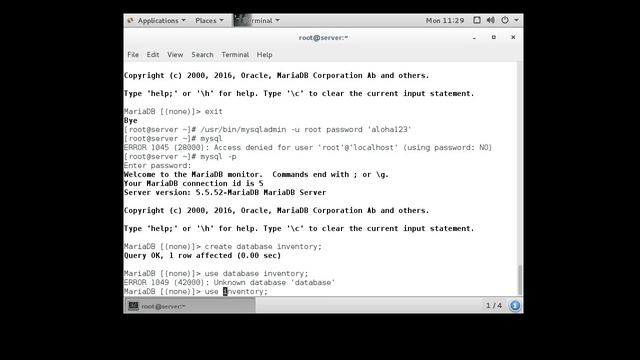This screenshot has width=640, height=360.
Task: Open the Places menu
Action: click(x=209, y=20)
